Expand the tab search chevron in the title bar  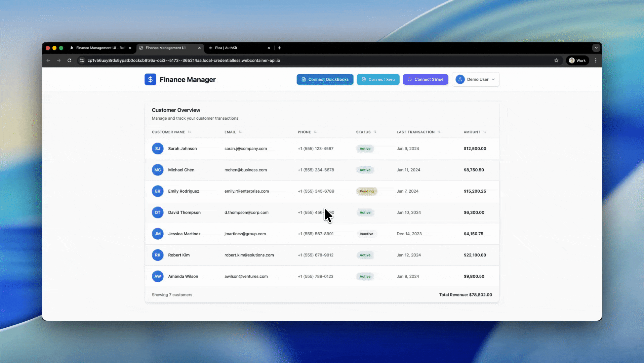[x=596, y=48]
